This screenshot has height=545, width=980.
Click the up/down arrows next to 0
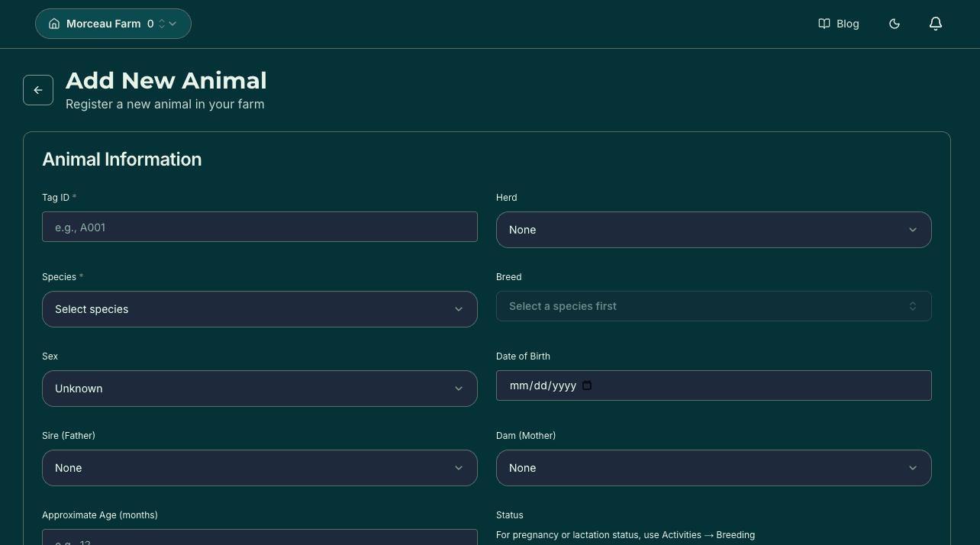tap(162, 24)
